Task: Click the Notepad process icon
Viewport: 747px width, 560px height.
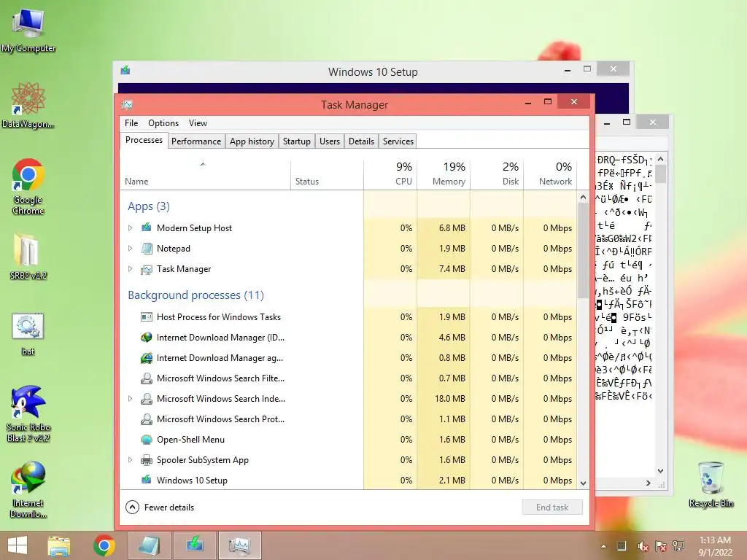Action: pyautogui.click(x=146, y=248)
